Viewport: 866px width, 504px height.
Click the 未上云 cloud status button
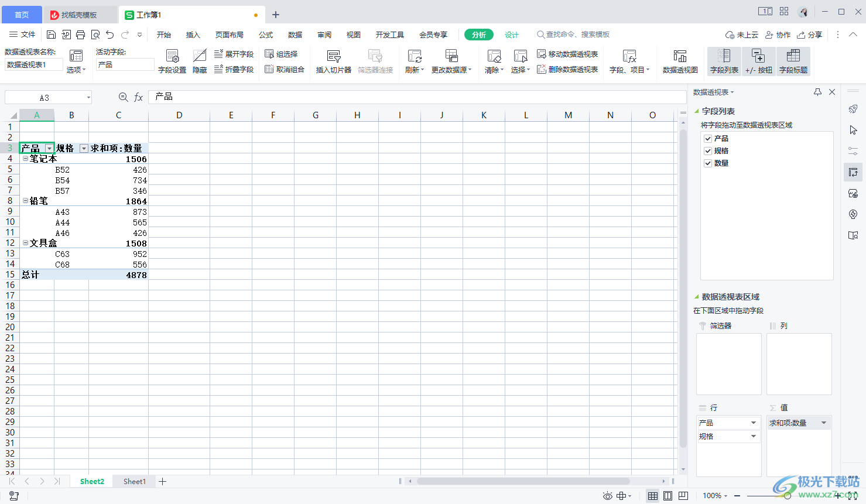pyautogui.click(x=742, y=35)
